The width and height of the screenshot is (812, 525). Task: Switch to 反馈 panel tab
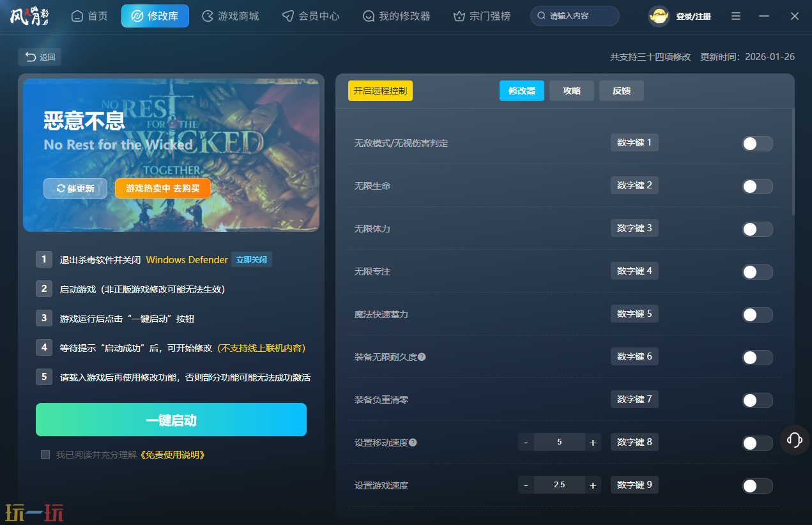pos(622,91)
